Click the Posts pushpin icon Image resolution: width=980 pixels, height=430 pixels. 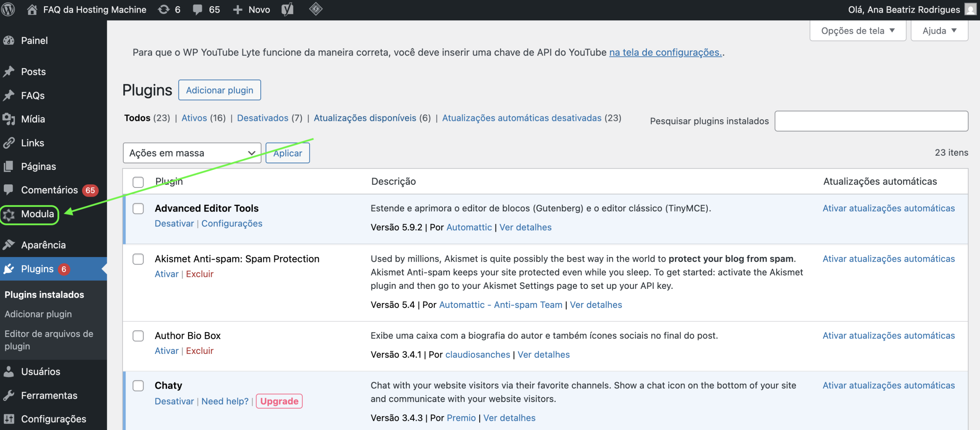point(9,72)
